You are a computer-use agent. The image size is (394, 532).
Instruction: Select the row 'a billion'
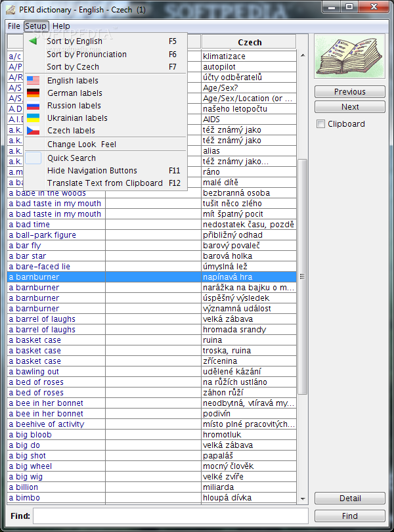coord(152,487)
